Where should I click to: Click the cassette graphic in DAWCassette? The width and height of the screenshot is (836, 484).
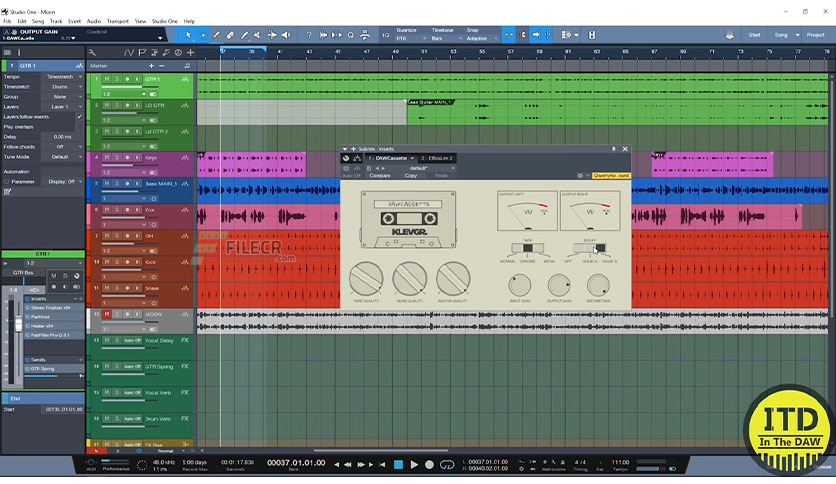[x=408, y=220]
